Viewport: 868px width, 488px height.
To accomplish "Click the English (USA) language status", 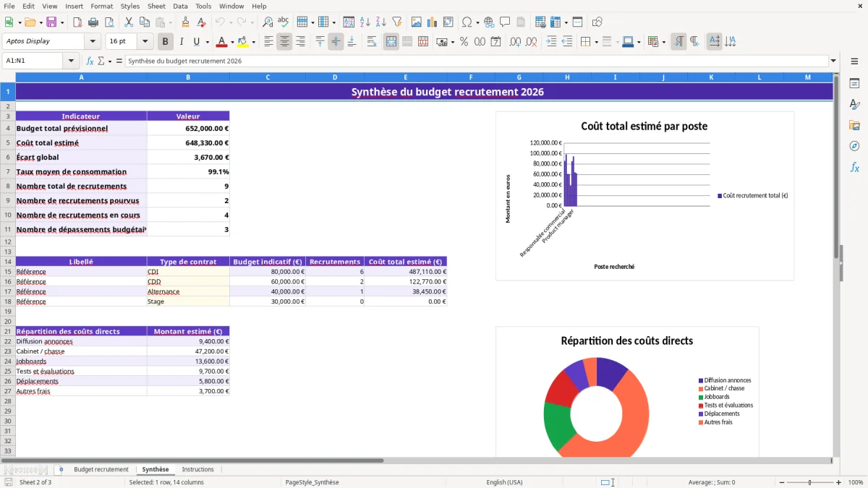I will [x=504, y=482].
